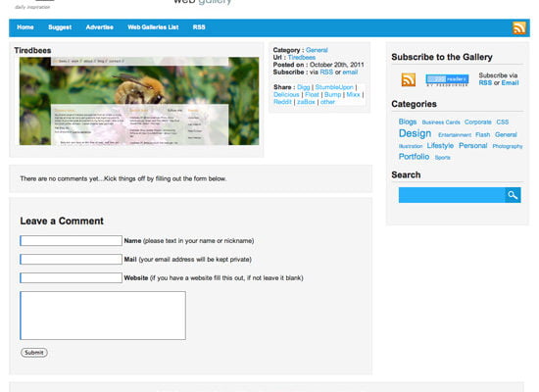Share the post on Delicious
The height and width of the screenshot is (392, 539).
286,94
